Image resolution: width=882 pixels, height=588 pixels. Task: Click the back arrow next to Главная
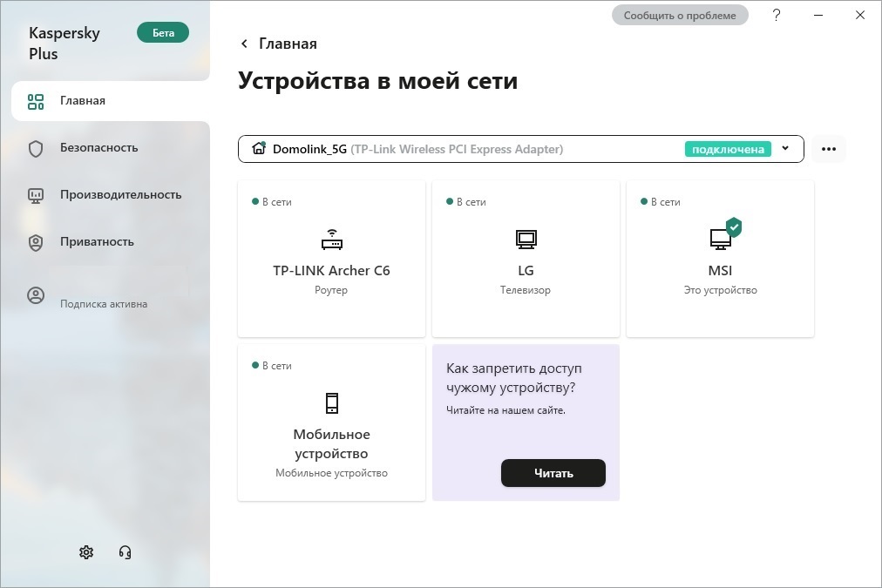pos(244,44)
